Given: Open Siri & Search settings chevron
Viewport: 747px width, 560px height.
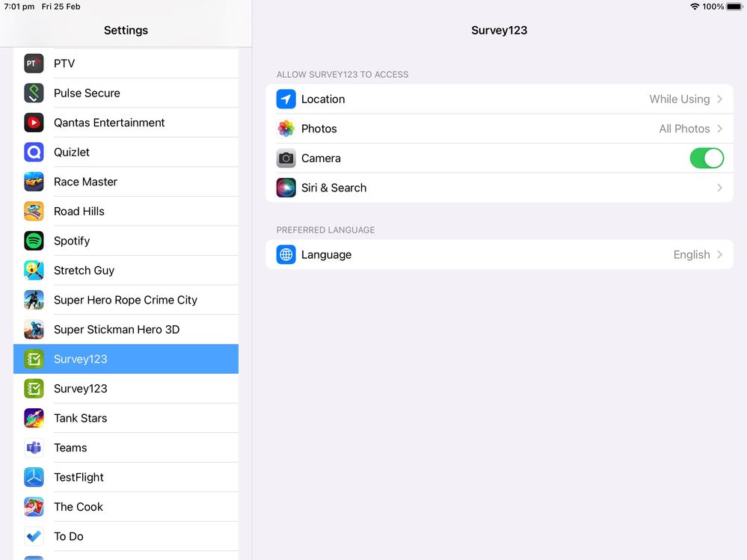Looking at the screenshot, I should pyautogui.click(x=719, y=188).
